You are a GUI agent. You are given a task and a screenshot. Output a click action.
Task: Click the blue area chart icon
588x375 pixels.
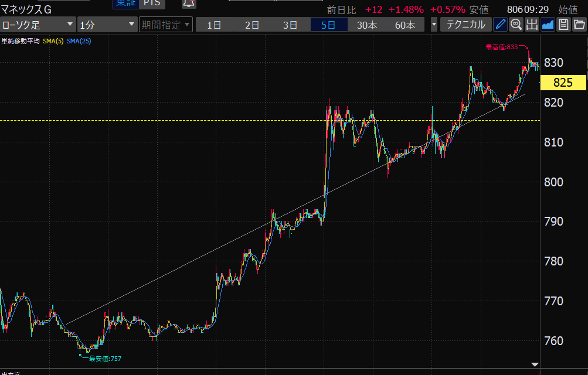(x=548, y=25)
